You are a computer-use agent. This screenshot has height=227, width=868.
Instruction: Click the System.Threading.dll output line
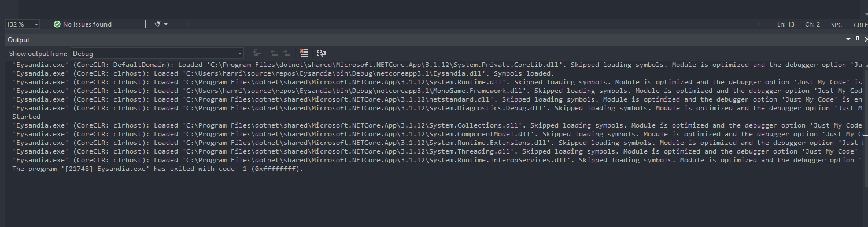[437, 151]
